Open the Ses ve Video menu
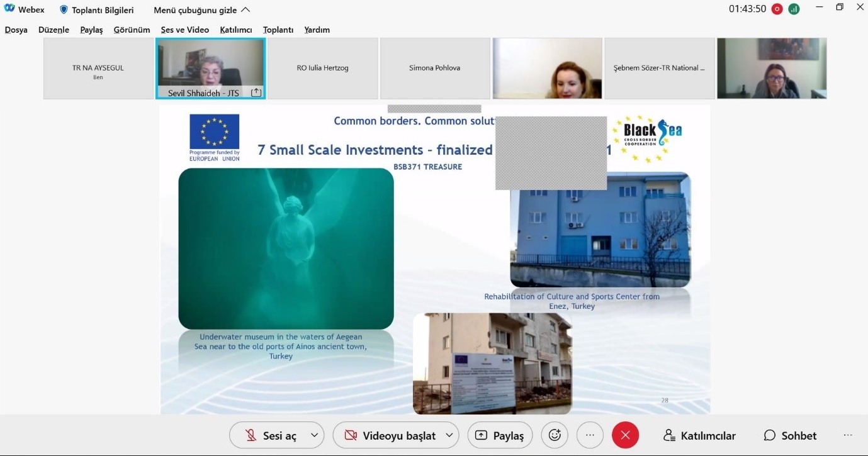This screenshot has height=456, width=868. tap(184, 30)
